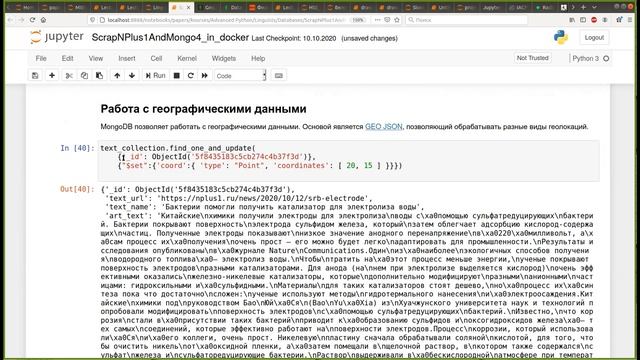Click the heading 'Работа с географическими данными'

(203, 109)
